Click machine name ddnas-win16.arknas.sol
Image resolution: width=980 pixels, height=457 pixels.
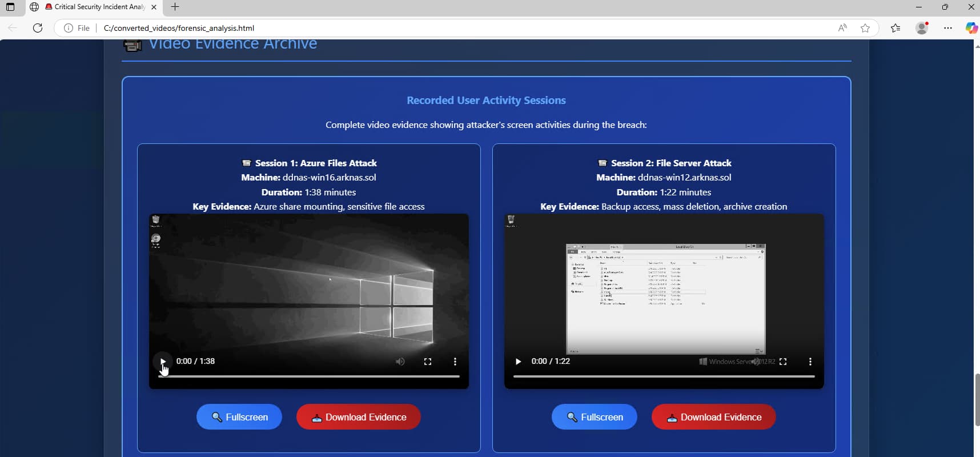(x=329, y=177)
